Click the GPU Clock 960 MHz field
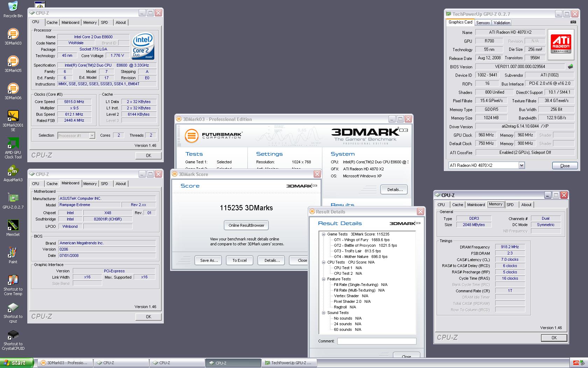The height and width of the screenshot is (368, 588). pos(486,135)
